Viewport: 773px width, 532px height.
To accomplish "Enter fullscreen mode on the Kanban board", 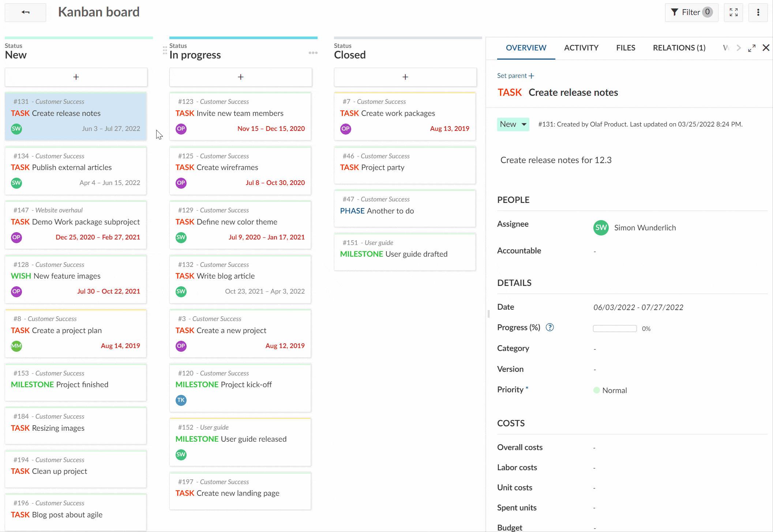I will pos(733,12).
